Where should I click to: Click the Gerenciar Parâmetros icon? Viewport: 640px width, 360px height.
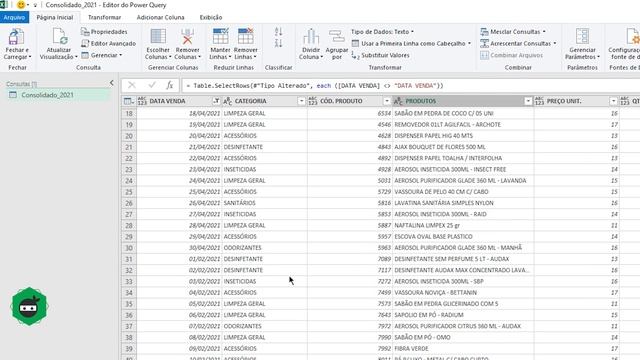pyautogui.click(x=582, y=37)
